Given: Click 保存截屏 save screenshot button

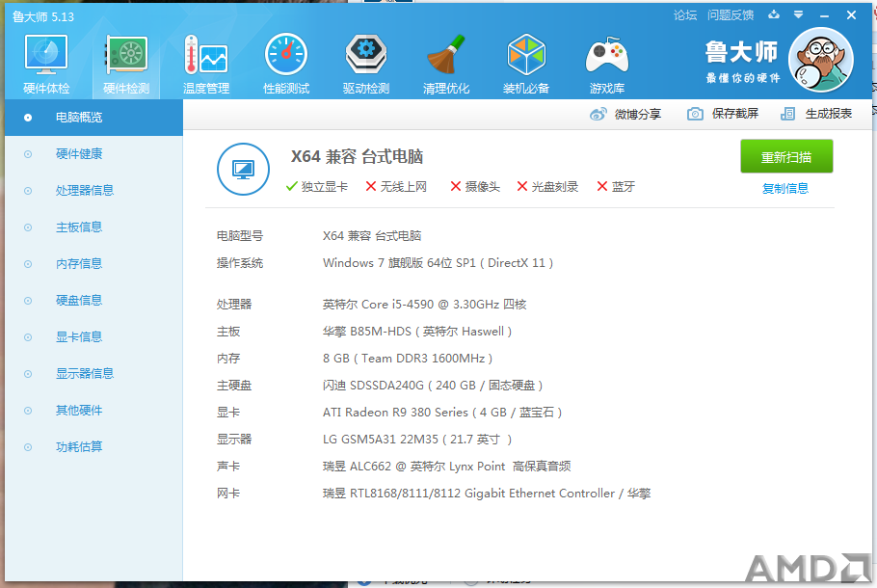Looking at the screenshot, I should pos(723,114).
